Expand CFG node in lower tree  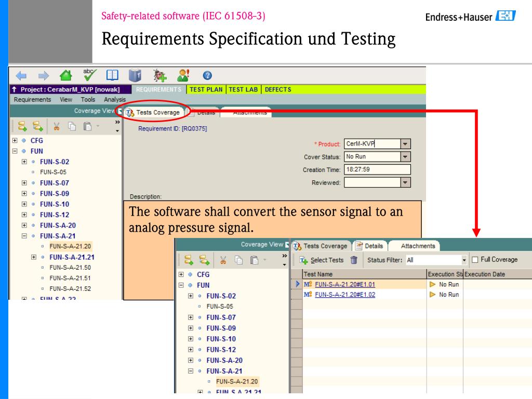tap(181, 274)
